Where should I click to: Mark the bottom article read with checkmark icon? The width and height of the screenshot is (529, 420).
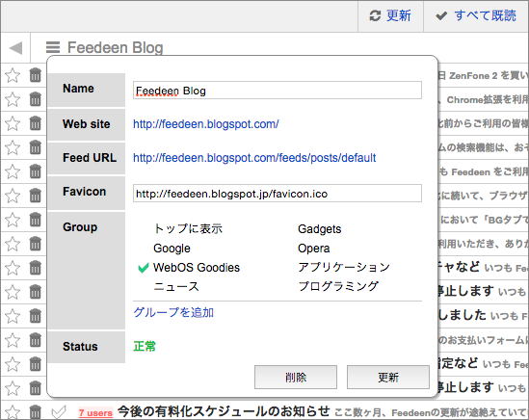click(x=59, y=412)
